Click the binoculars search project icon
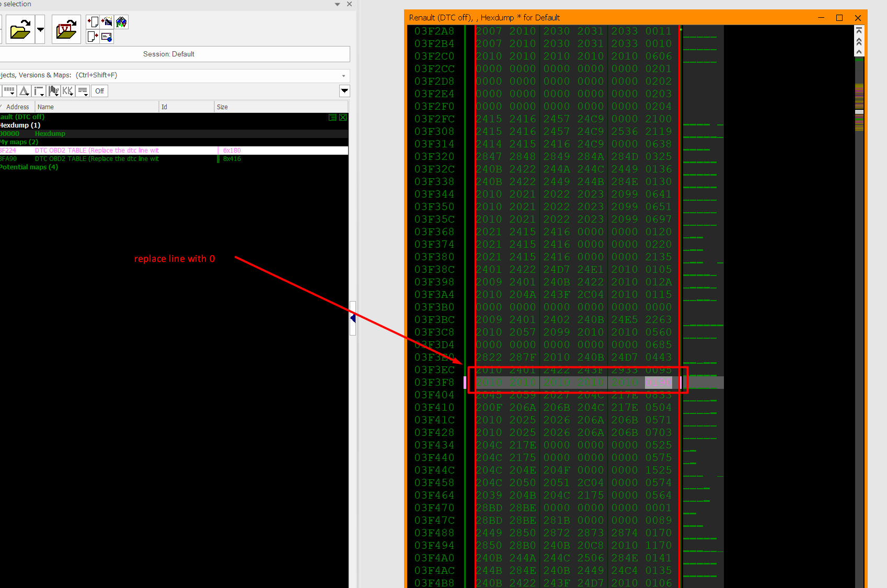The width and height of the screenshot is (887, 588). coord(121,21)
